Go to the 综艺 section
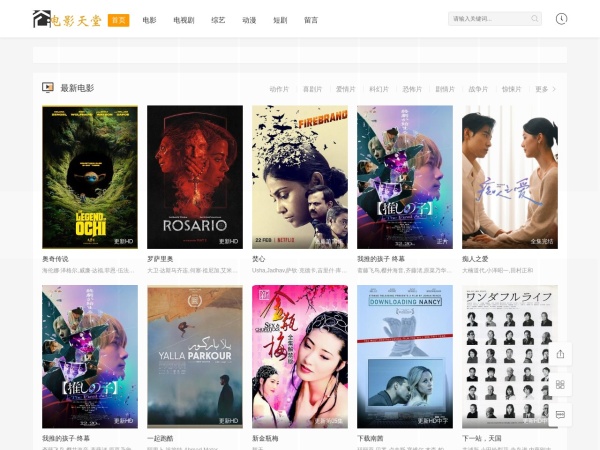 (218, 20)
